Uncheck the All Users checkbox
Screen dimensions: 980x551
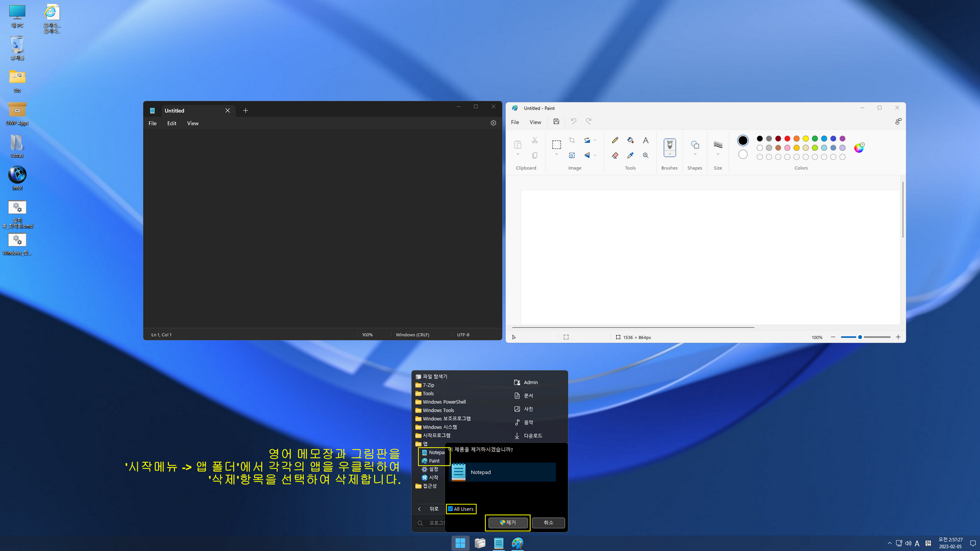pyautogui.click(x=451, y=509)
